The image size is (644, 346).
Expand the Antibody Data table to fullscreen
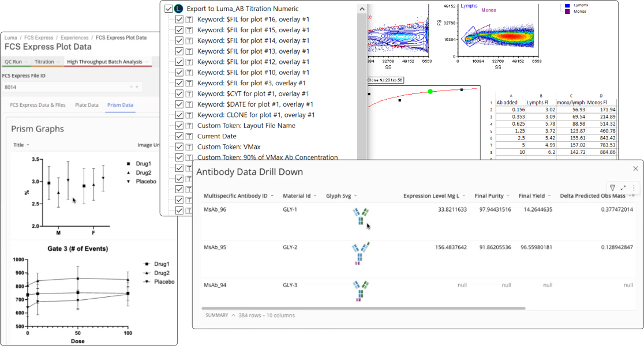click(x=623, y=188)
